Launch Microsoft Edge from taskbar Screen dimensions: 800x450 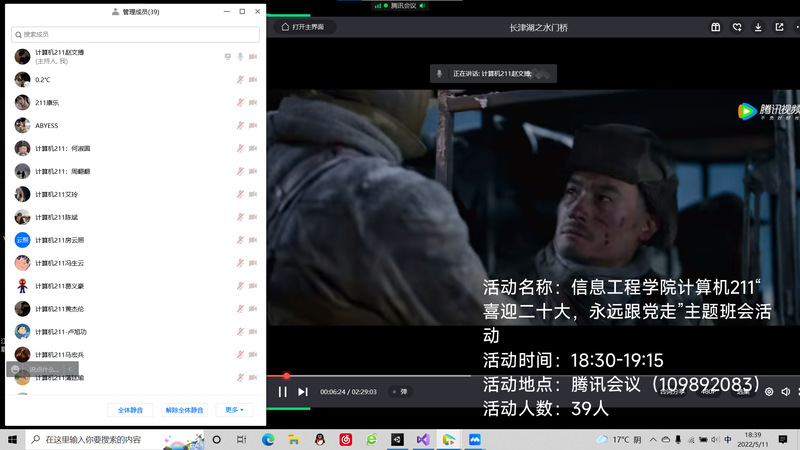(x=268, y=439)
